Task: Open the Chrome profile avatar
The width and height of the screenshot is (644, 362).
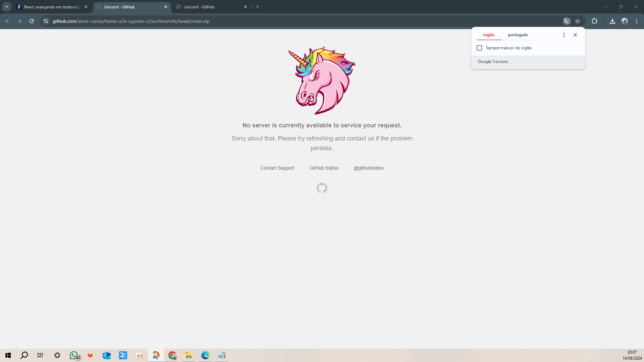Action: [x=625, y=21]
